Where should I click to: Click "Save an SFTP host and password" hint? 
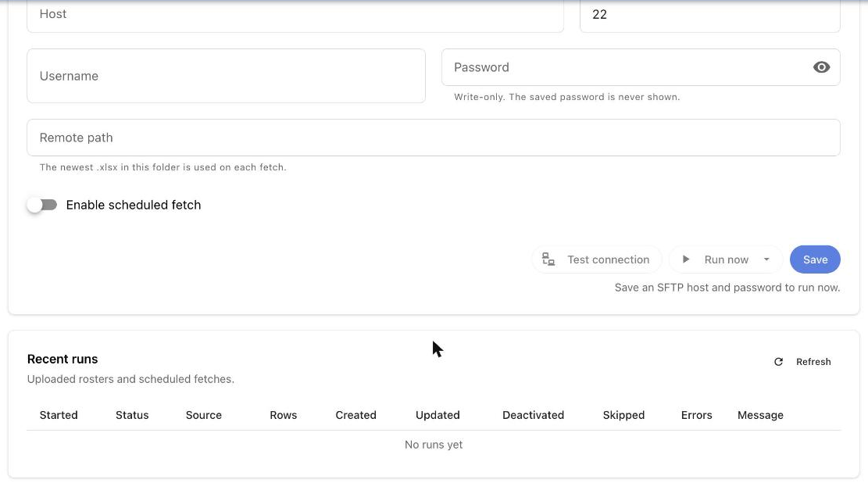point(727,288)
